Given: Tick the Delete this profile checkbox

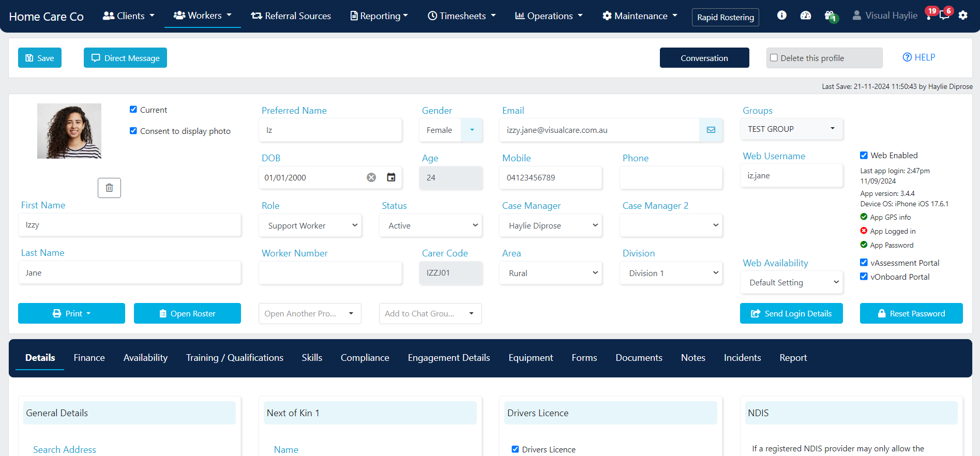Looking at the screenshot, I should pyautogui.click(x=774, y=58).
